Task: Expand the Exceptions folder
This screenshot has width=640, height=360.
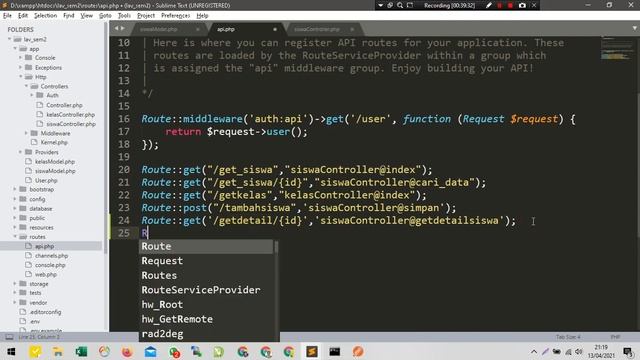Action: [x=20, y=67]
